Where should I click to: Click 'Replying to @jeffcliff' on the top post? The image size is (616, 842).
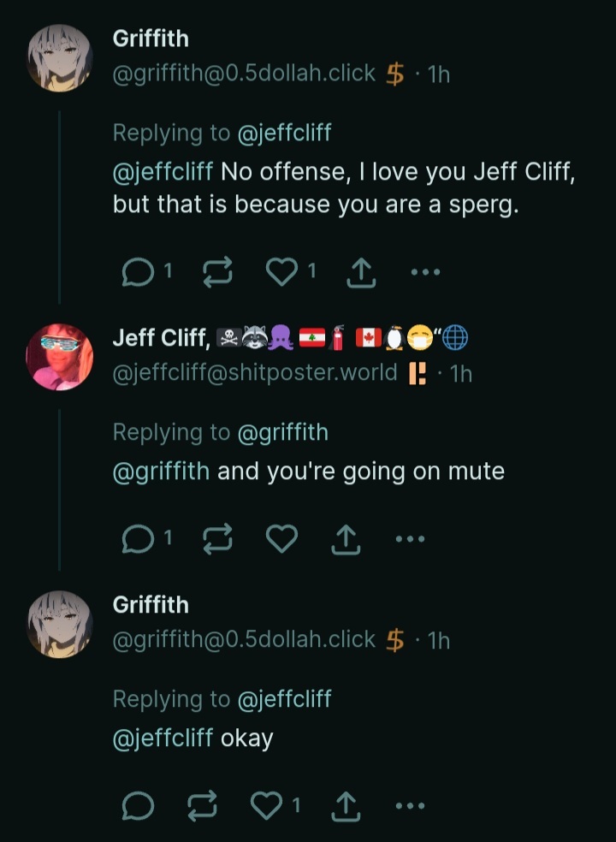222,133
